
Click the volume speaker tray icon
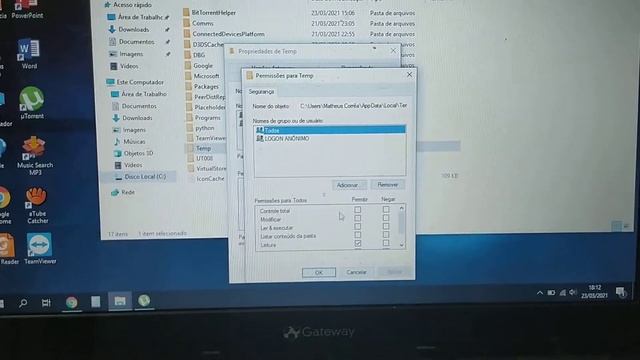(573, 292)
